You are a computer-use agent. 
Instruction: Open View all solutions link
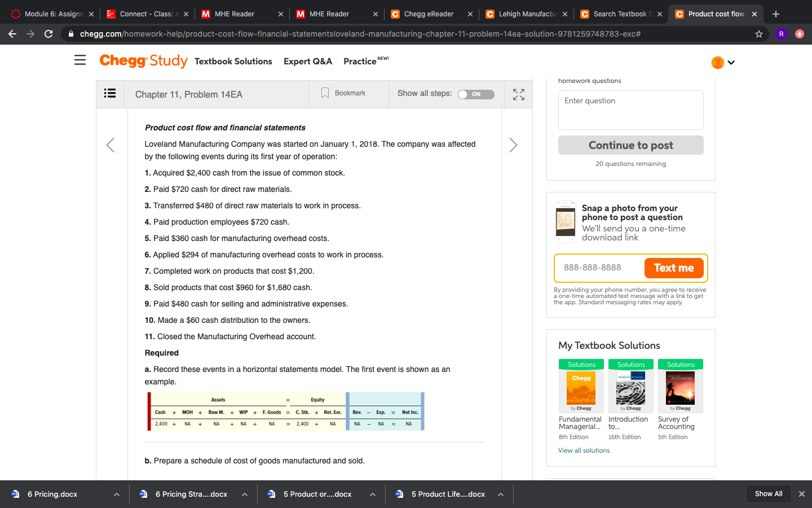(x=584, y=450)
